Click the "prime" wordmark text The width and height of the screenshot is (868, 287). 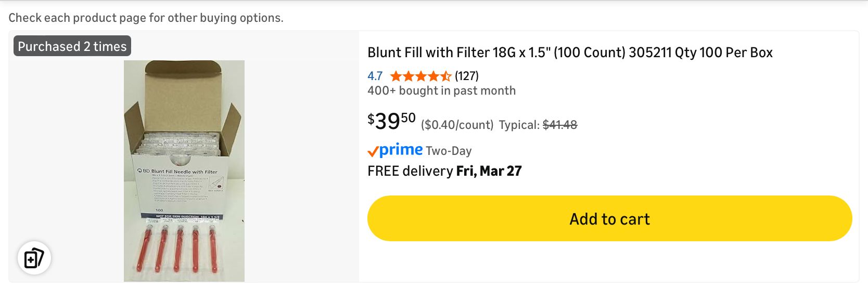[x=401, y=150]
